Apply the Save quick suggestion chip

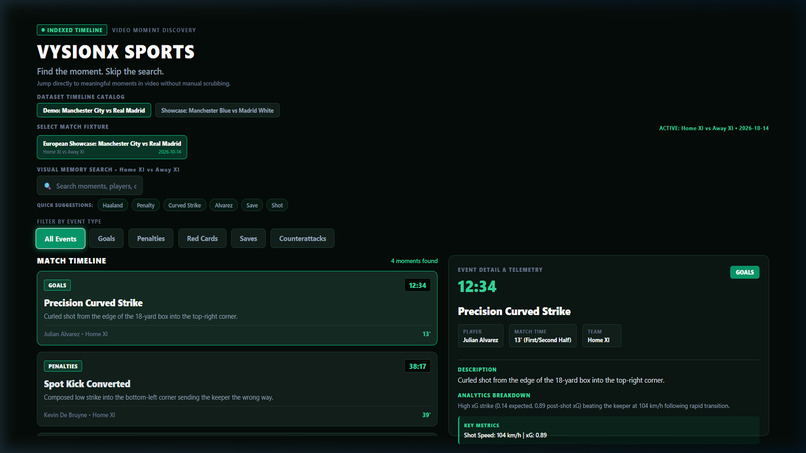pos(252,205)
